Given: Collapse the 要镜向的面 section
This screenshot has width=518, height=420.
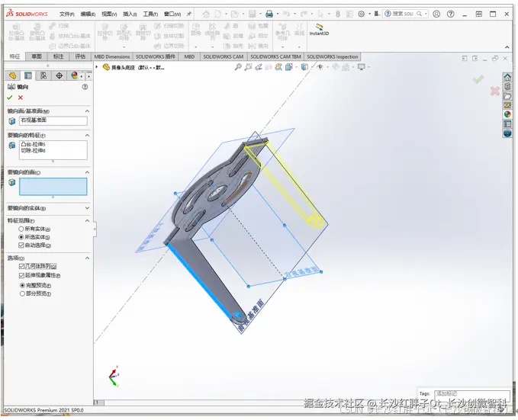Looking at the screenshot, I should tap(87, 172).
